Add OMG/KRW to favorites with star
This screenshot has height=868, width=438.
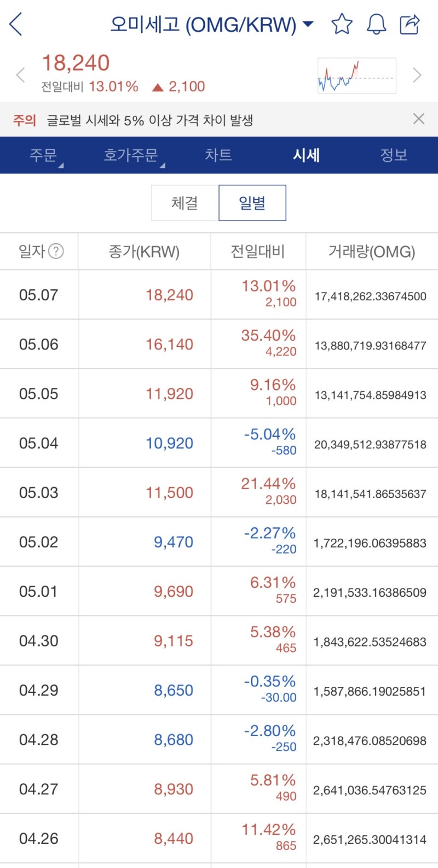point(342,25)
